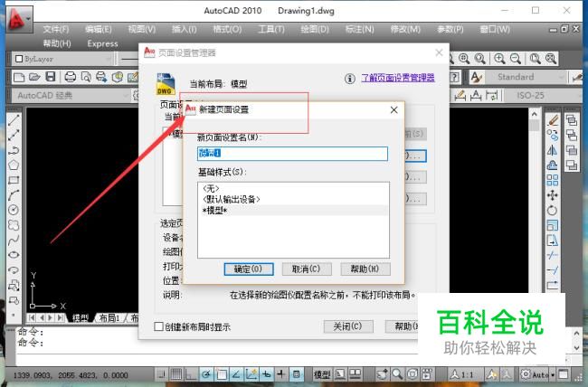Toggle Polar tracking in status bar
Screen dimensions: 588x387
206,373
